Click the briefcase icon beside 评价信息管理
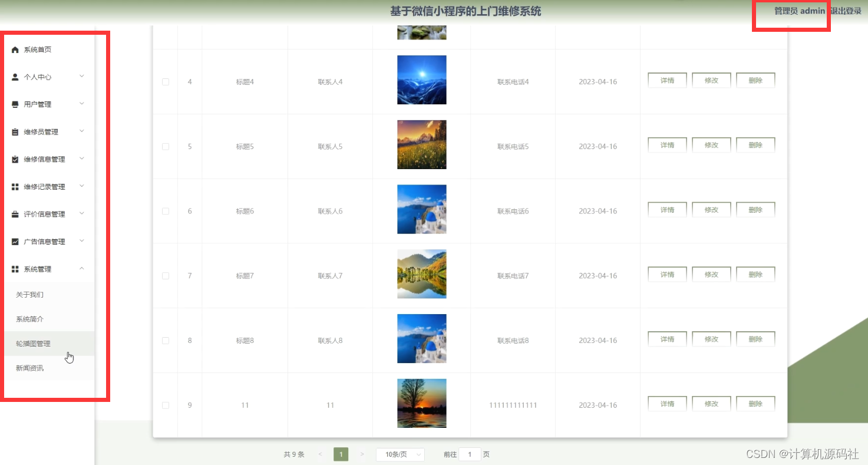 15,215
